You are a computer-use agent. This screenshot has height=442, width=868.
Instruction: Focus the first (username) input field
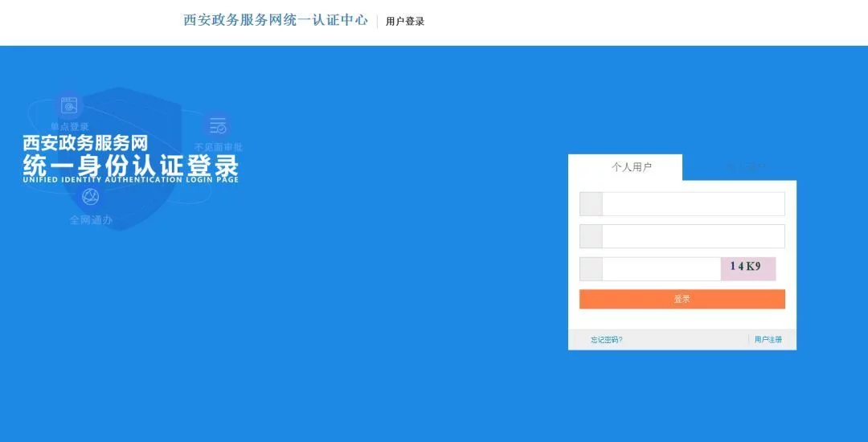coord(693,204)
